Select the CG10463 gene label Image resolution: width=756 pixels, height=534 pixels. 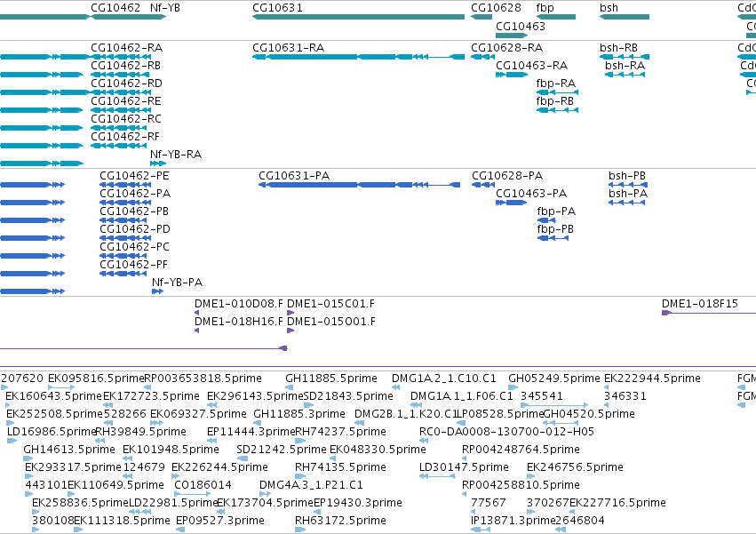pos(521,26)
